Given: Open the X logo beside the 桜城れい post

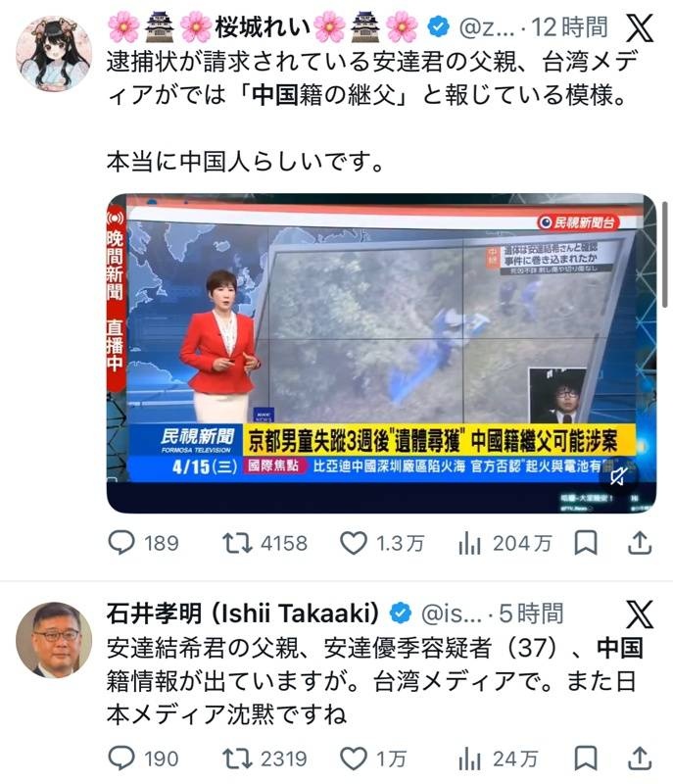Looking at the screenshot, I should [640, 28].
